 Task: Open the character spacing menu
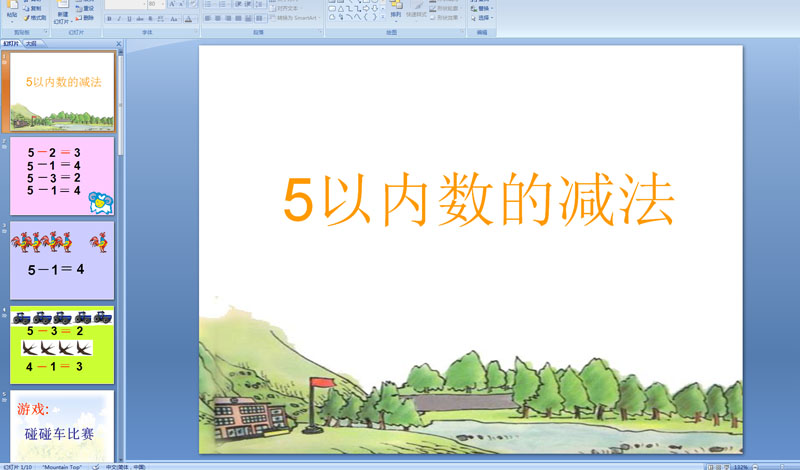tap(161, 19)
